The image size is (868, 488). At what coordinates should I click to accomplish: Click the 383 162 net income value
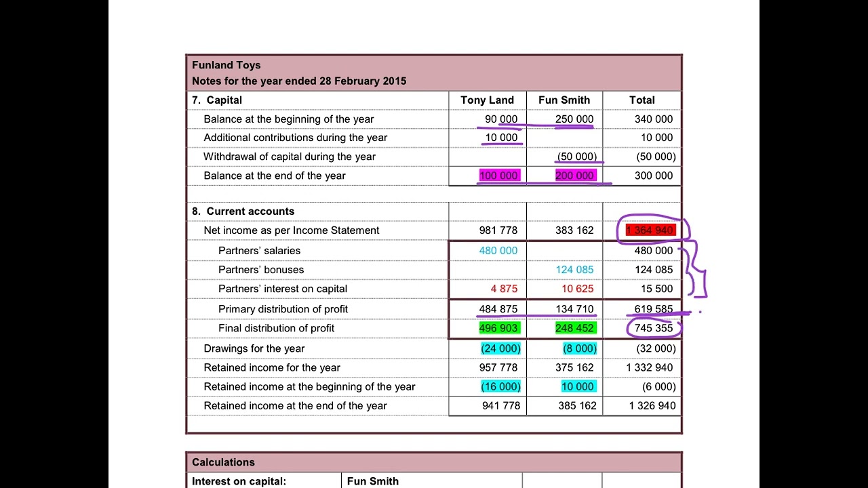point(574,230)
